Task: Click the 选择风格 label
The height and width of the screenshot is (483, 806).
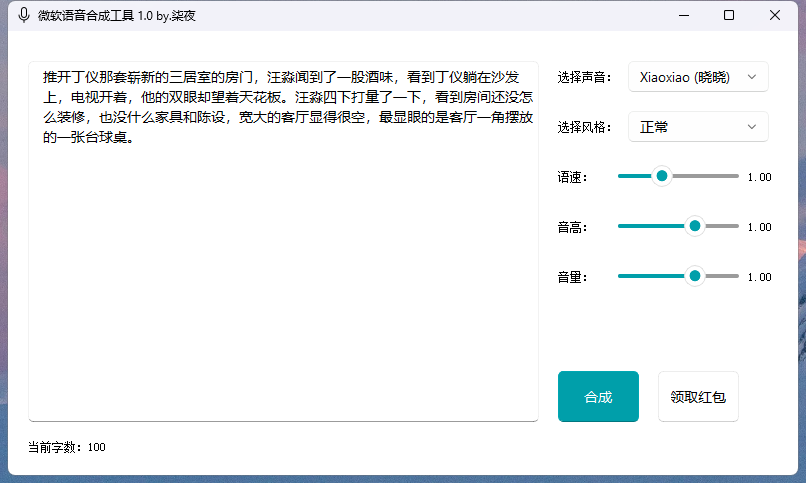Action: pos(584,127)
